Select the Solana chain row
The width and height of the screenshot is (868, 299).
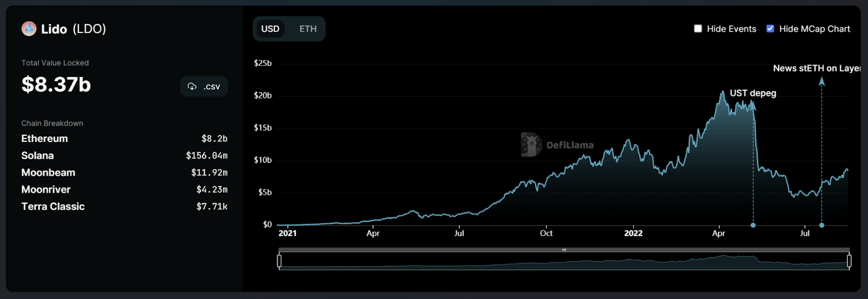(124, 155)
